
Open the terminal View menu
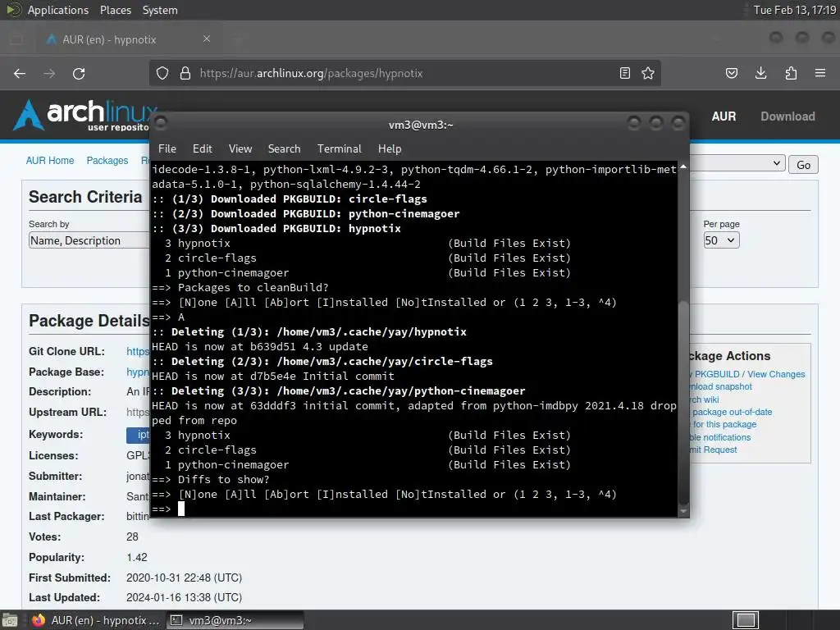tap(240, 149)
